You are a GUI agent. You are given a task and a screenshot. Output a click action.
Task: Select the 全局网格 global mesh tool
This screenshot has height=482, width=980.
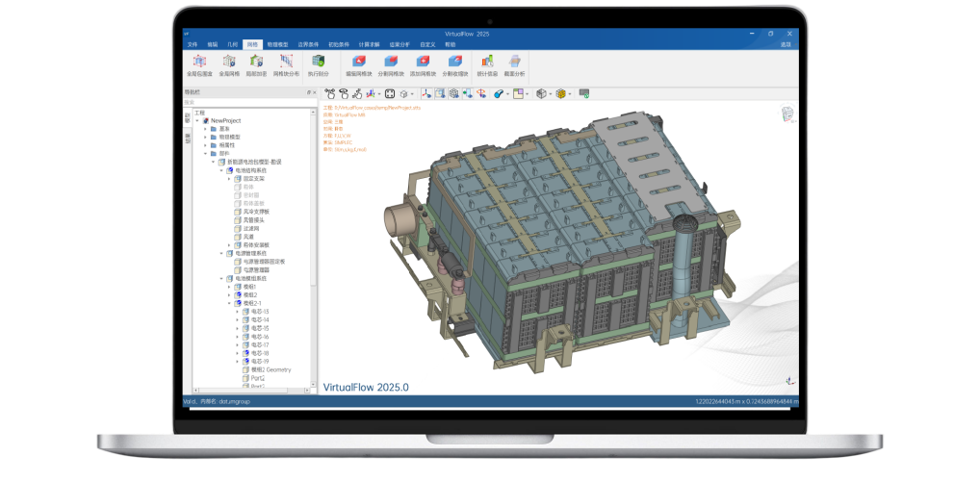point(228,62)
